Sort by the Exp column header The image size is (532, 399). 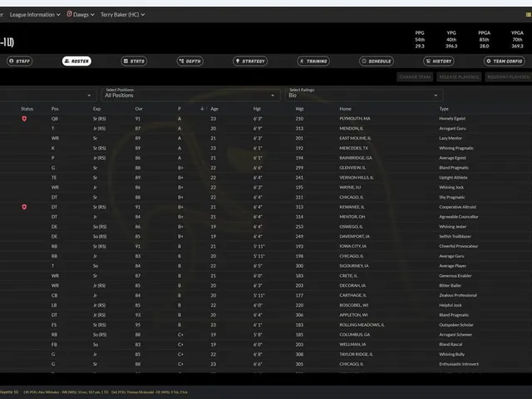pyautogui.click(x=96, y=109)
